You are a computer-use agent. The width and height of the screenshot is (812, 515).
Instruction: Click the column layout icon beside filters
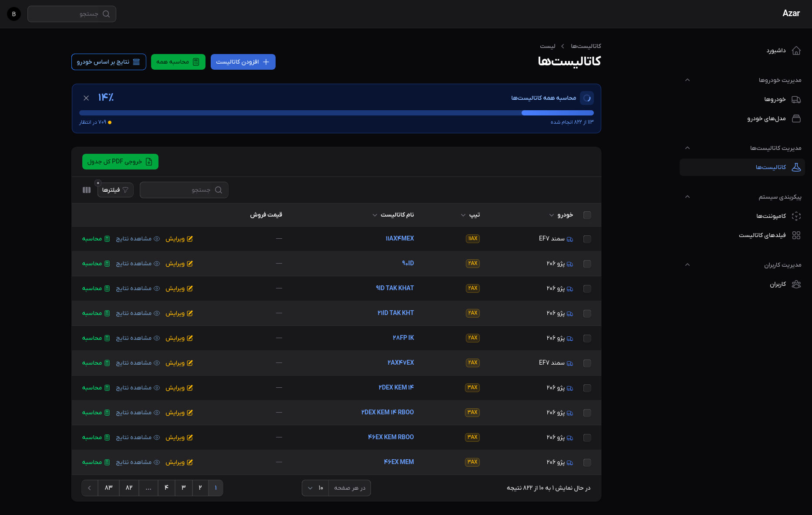[87, 190]
